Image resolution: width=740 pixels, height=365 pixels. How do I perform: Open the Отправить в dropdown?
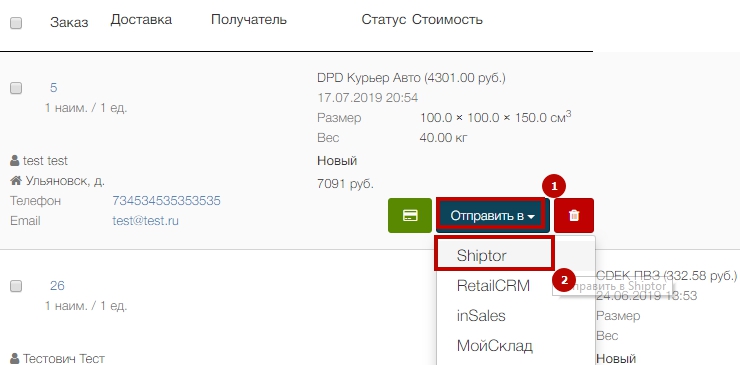(493, 215)
